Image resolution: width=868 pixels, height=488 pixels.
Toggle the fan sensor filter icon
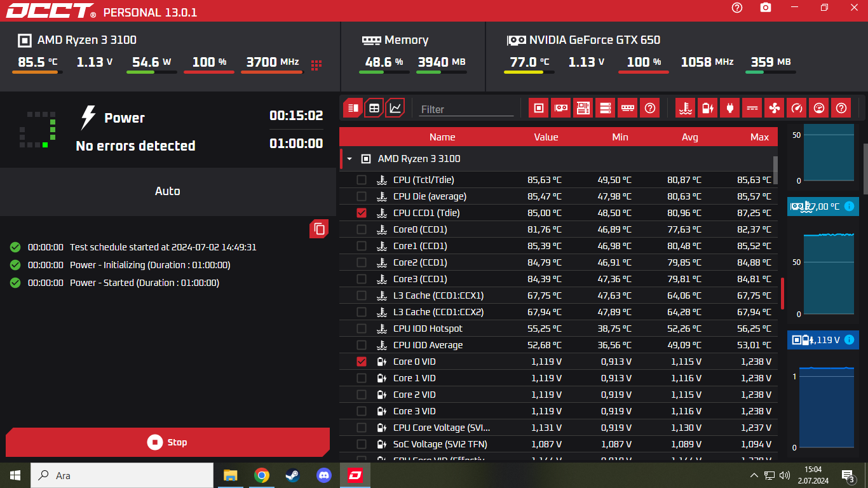coord(774,108)
